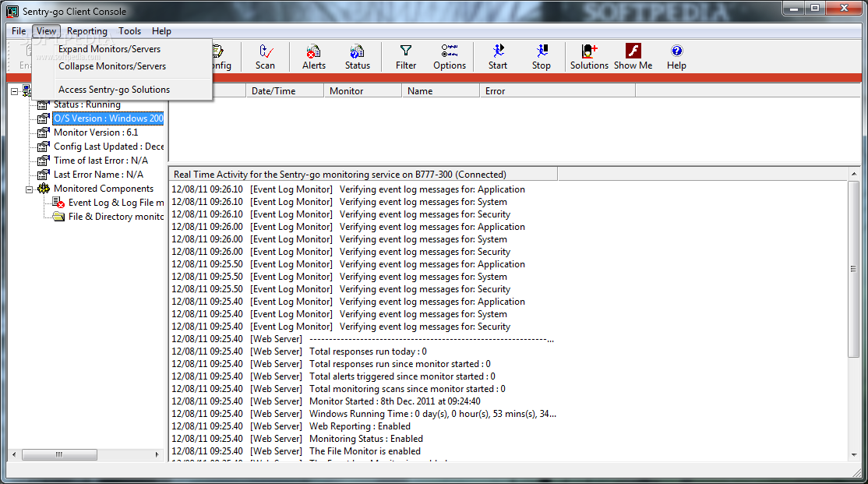Select Monitor Version : 6.1 item

[x=96, y=132]
